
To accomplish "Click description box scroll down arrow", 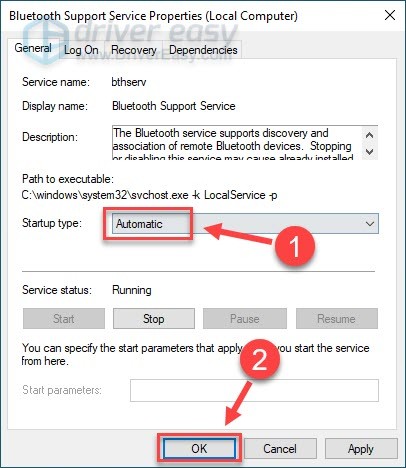I will (x=369, y=151).
